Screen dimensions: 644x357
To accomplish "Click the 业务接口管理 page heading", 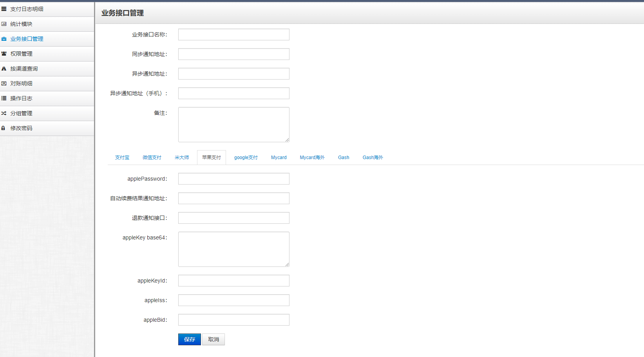I will tap(123, 13).
